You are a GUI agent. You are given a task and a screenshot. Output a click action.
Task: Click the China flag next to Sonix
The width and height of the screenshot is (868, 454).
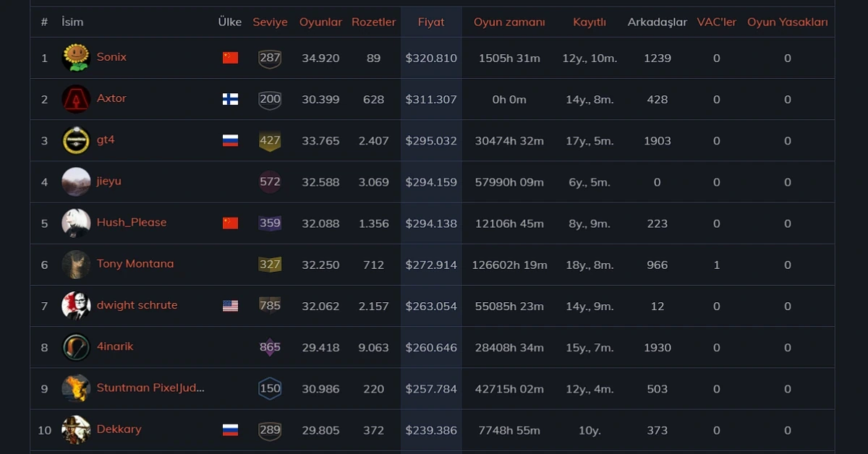230,58
